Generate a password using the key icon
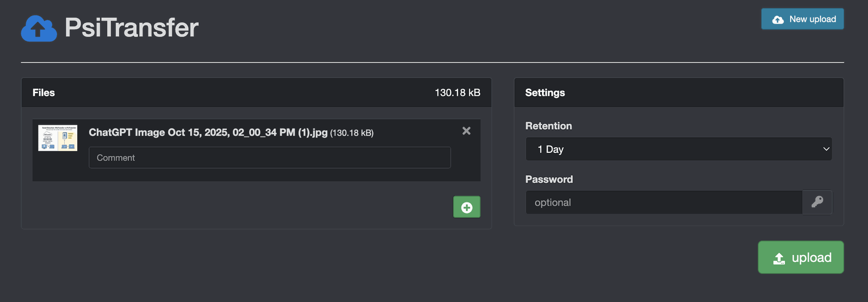 817,202
